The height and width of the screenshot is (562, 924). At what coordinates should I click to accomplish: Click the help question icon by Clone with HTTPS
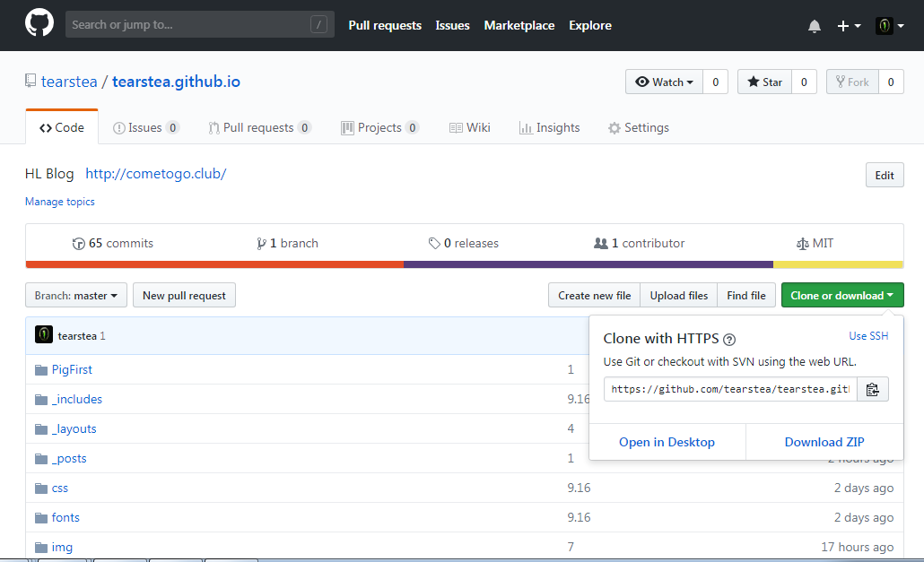[729, 340]
